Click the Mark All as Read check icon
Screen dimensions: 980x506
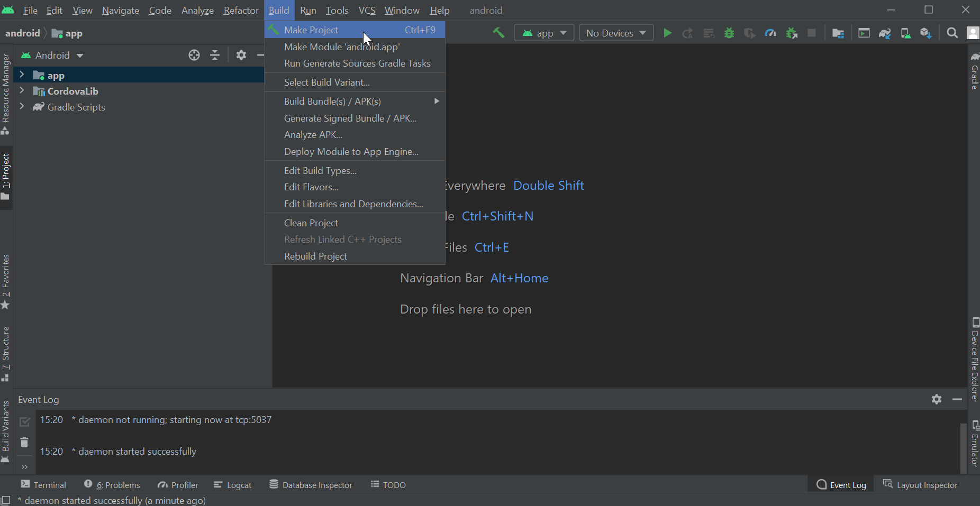(24, 421)
